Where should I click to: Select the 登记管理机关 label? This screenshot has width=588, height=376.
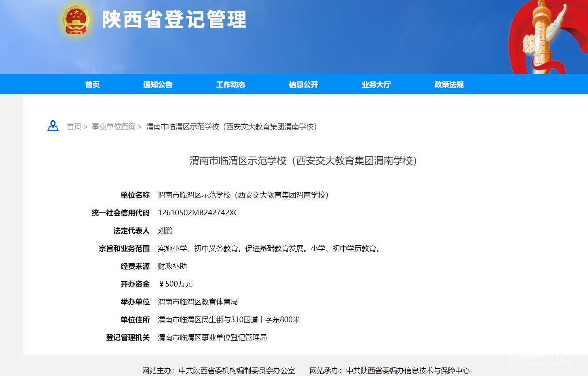[128, 338]
